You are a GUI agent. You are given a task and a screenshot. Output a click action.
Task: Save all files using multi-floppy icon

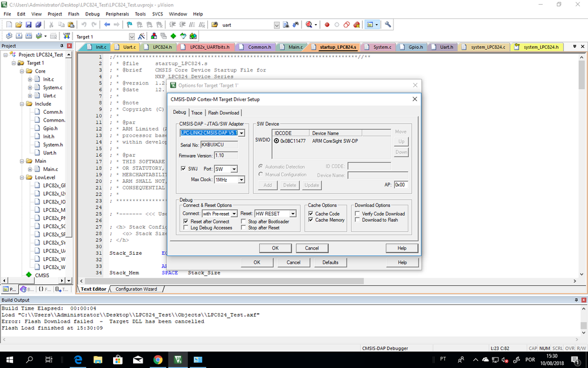click(x=38, y=25)
